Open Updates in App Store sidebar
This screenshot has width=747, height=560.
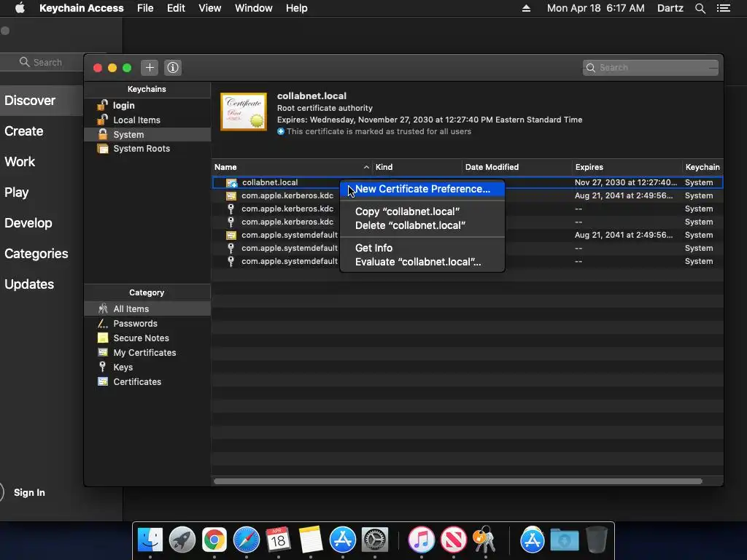pyautogui.click(x=29, y=284)
